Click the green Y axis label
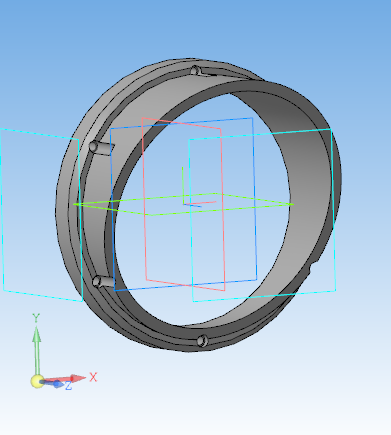 point(36,318)
